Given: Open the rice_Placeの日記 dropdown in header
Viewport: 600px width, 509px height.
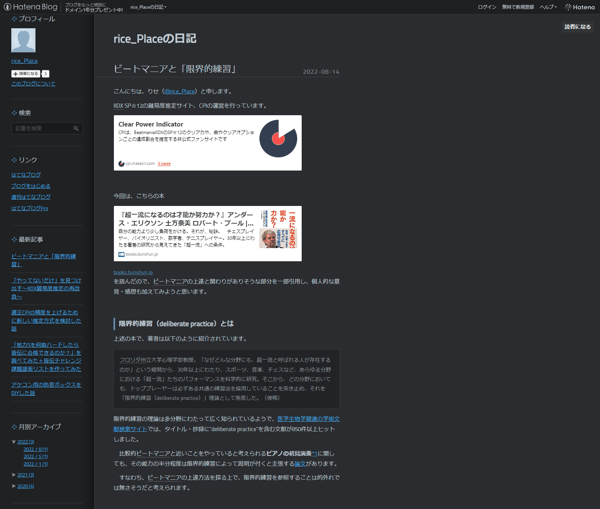Looking at the screenshot, I should [148, 7].
